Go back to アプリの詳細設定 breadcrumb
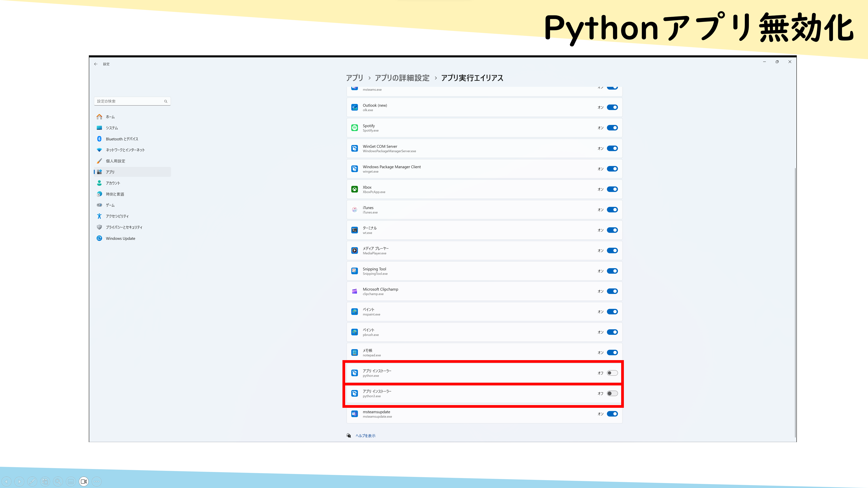Screen dimensions: 868x488 click(x=402, y=78)
